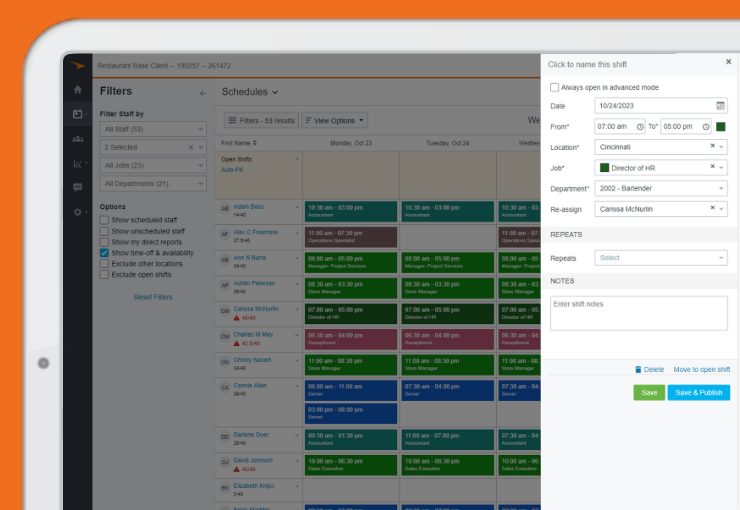Close the shift editing panel
740x510 pixels.
(x=728, y=62)
